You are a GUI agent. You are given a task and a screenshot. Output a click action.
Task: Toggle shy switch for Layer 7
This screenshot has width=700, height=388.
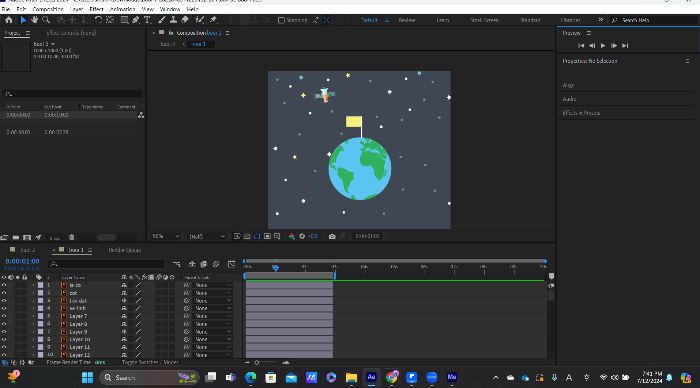tap(124, 316)
